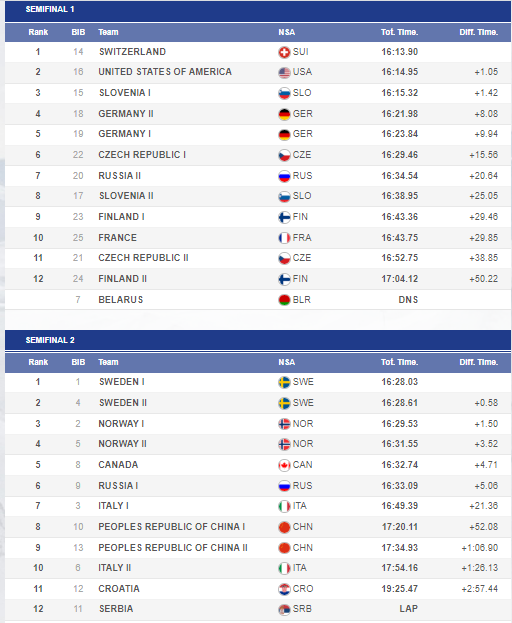Click the Canada flag icon
512x623 pixels.
tap(284, 465)
